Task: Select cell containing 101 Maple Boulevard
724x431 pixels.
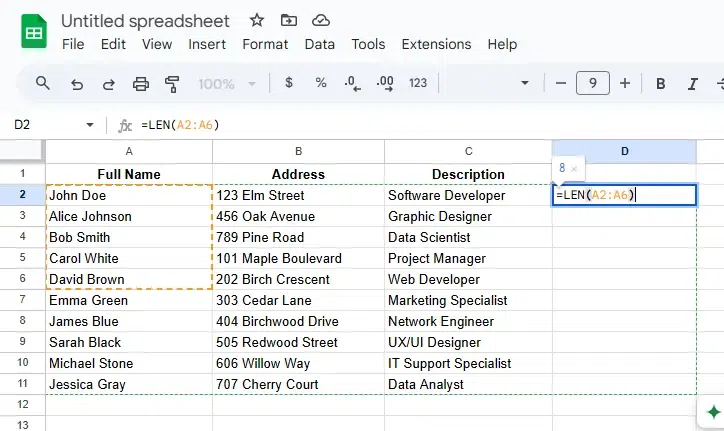Action: (298, 258)
